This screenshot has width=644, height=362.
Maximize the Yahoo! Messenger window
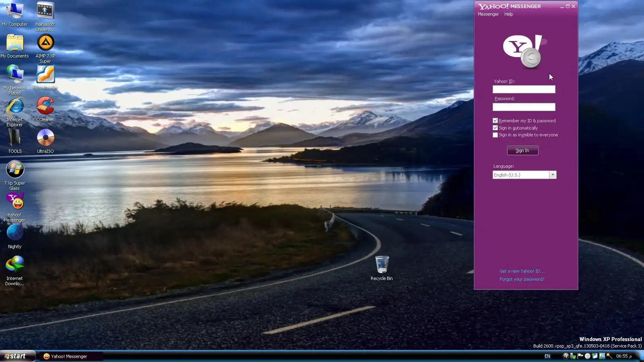[568, 6]
